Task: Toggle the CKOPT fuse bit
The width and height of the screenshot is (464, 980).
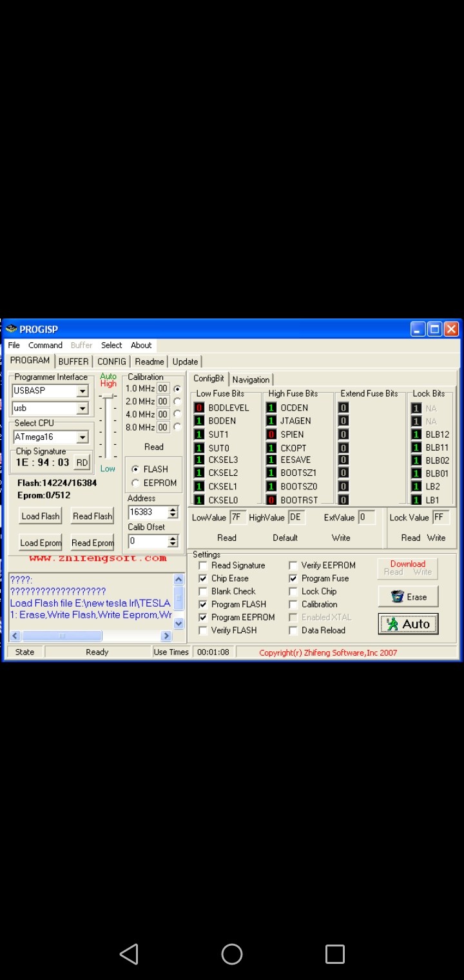Action: click(271, 448)
